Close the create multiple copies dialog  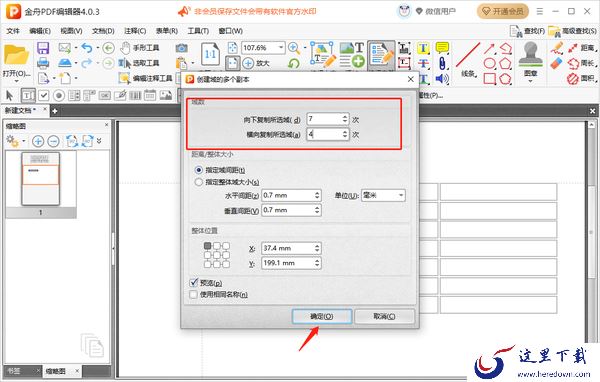pos(411,79)
